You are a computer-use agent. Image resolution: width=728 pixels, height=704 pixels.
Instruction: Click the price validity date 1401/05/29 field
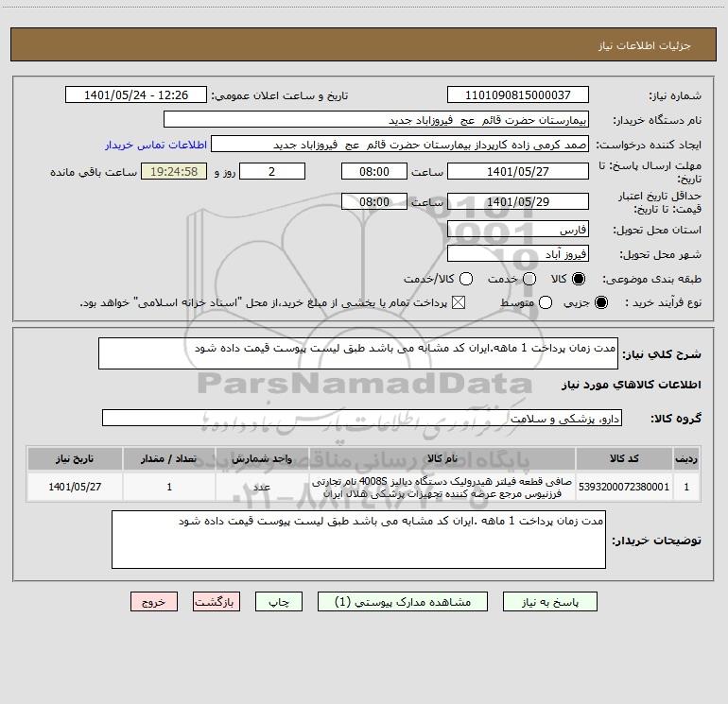click(x=518, y=201)
